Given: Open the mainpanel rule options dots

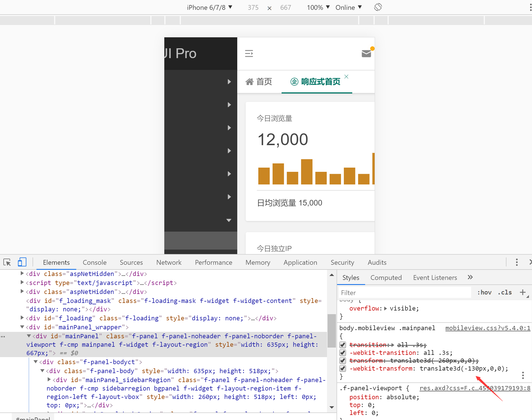Looking at the screenshot, I should [x=523, y=375].
